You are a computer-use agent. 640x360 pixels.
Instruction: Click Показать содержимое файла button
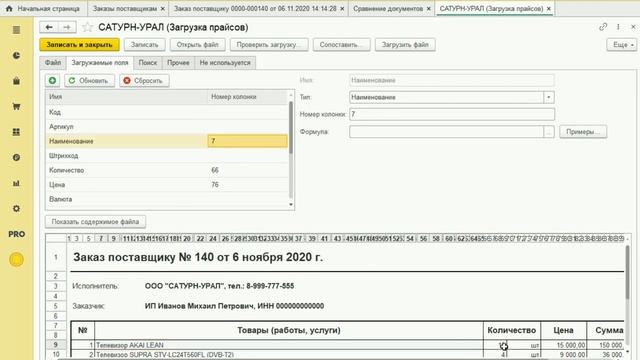pyautogui.click(x=96, y=222)
